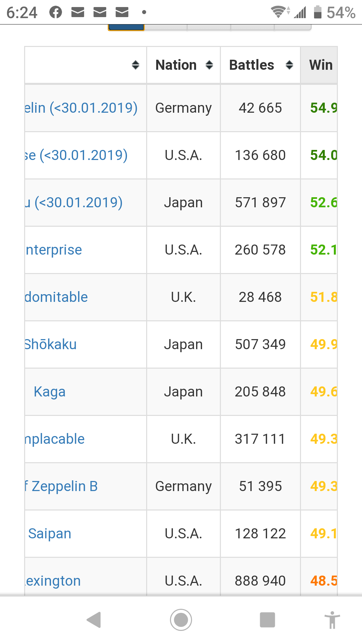Screen dimensions: 362x644
Task: Tap the Facebook notification icon in status bar
Action: coord(56,12)
